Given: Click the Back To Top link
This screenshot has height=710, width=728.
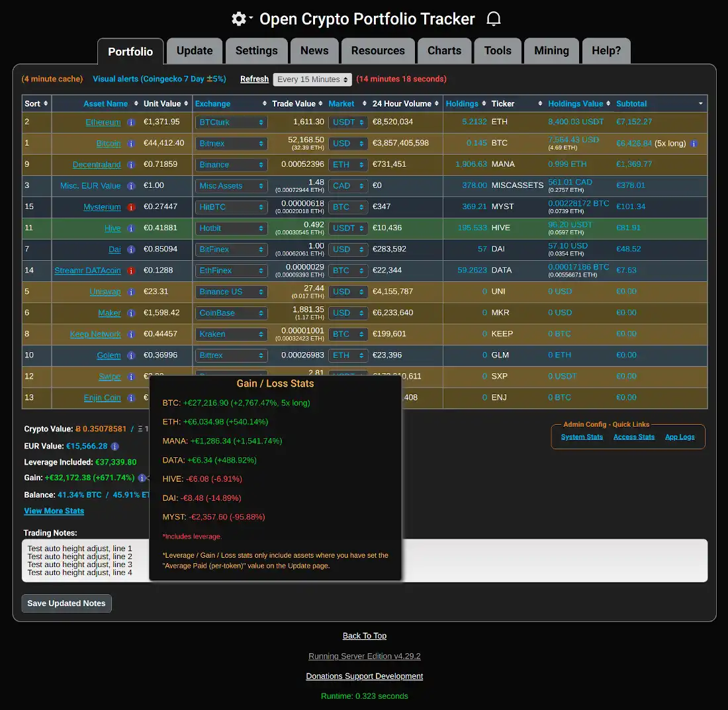Looking at the screenshot, I should click(365, 636).
